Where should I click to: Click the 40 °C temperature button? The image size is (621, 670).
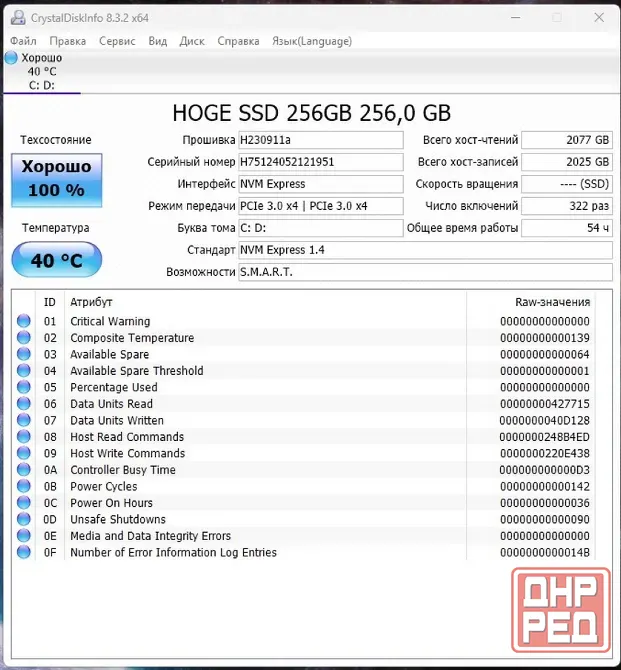(56, 260)
